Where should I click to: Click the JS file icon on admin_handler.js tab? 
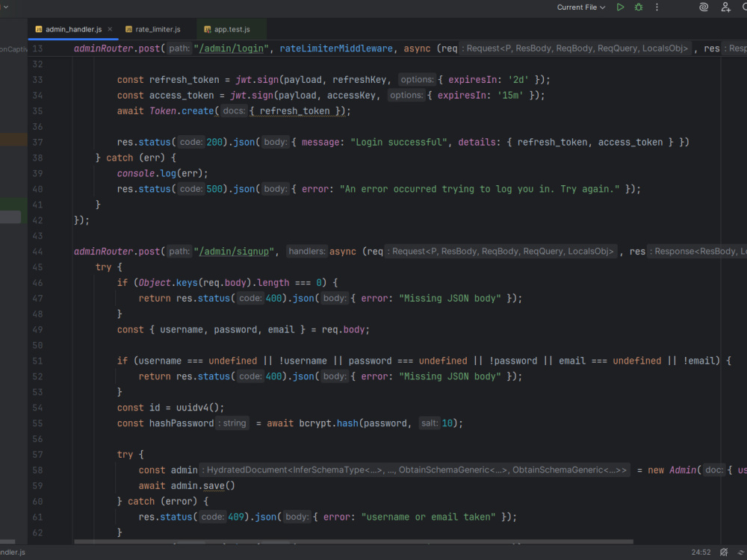tap(39, 30)
